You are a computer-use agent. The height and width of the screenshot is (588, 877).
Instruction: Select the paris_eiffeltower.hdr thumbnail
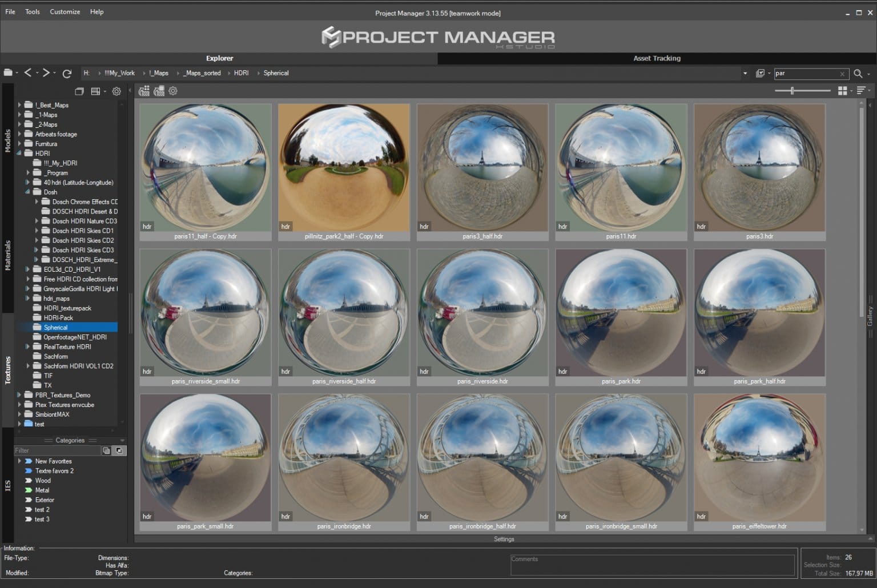tap(759, 457)
